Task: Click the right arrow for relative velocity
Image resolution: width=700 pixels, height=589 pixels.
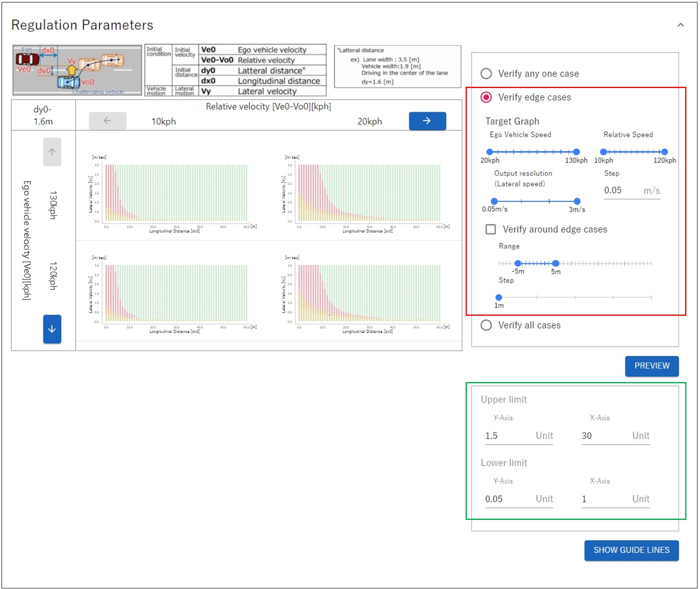Action: pyautogui.click(x=427, y=121)
